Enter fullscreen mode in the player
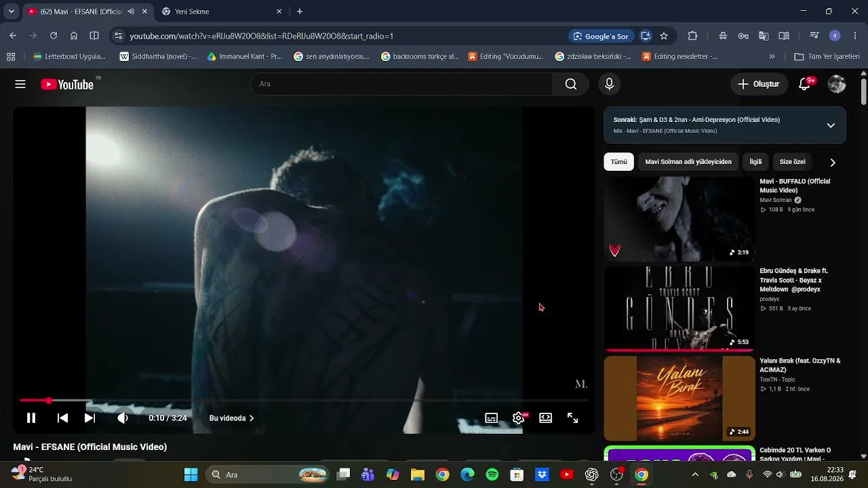Screen dimensions: 868x488 tap(573, 418)
